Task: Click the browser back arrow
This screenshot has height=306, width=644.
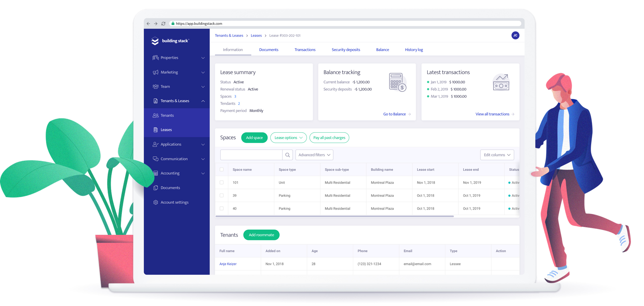Action: pos(148,24)
